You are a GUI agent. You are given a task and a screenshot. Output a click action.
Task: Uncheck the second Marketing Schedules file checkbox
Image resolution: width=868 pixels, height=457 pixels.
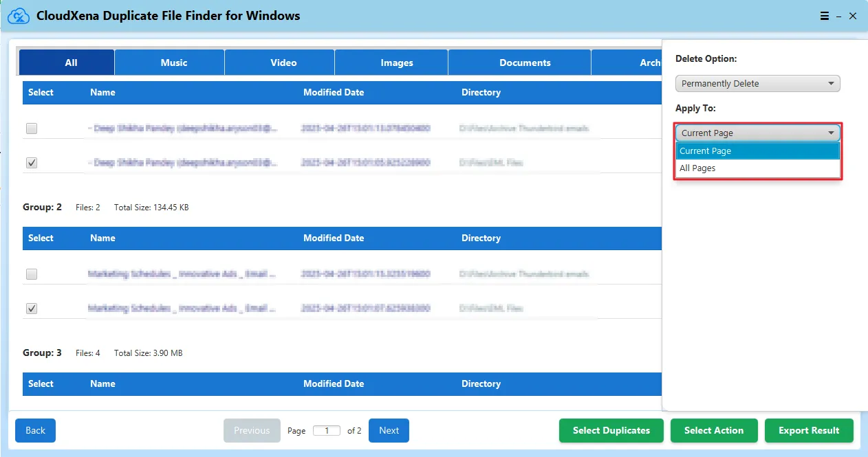pyautogui.click(x=32, y=309)
